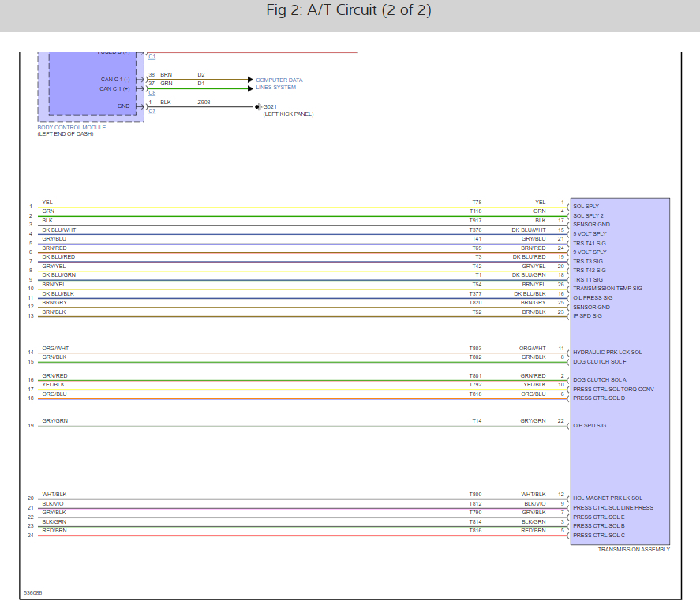700x616 pixels.
Task: Click the O/P SPD SIG pin label
Action: point(590,426)
